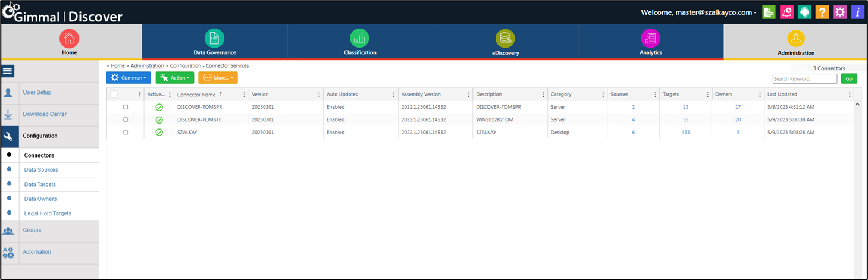This screenshot has height=280, width=868.
Task: Open support via teal headset icon
Action: pos(804,12)
